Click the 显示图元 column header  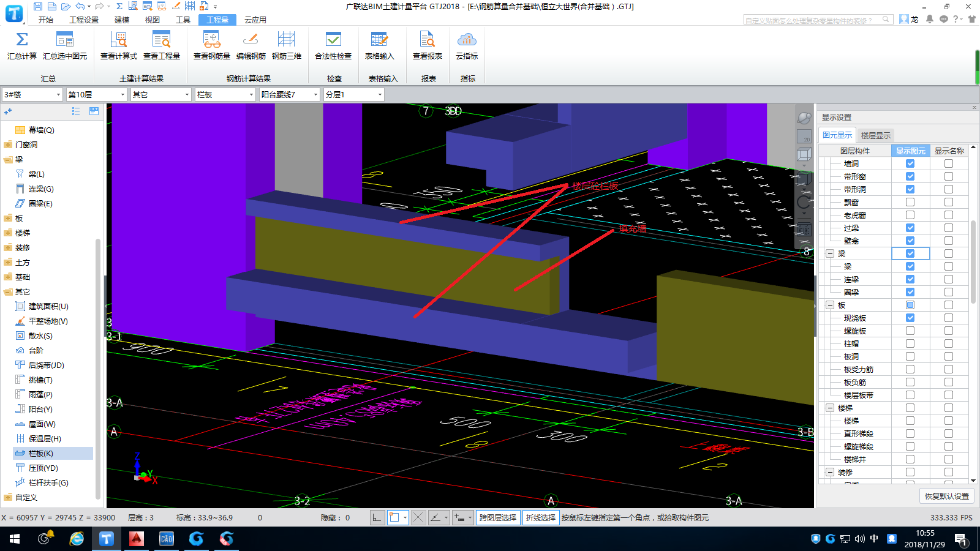click(x=911, y=151)
